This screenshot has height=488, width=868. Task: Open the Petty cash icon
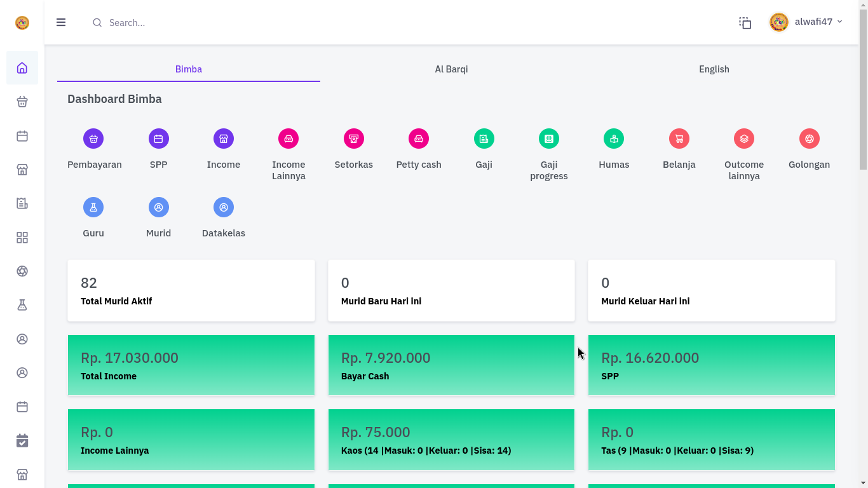[418, 139]
